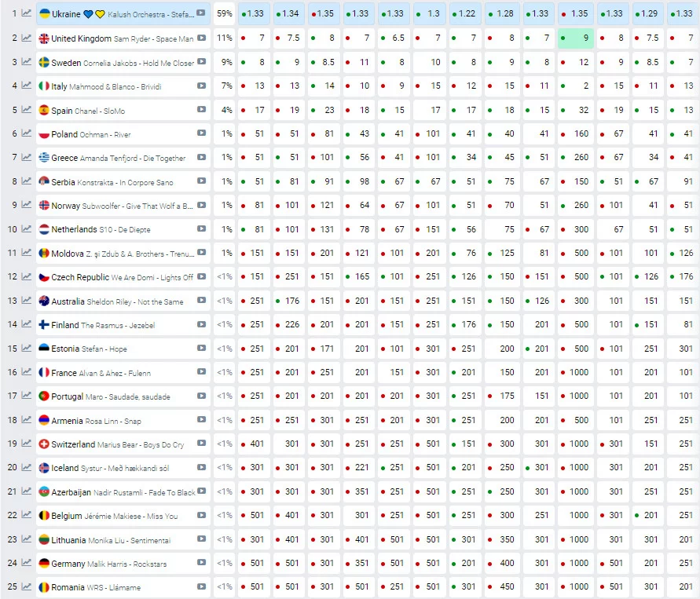Open the odds history chart for Iceland
The width and height of the screenshot is (700, 599).
click(27, 467)
